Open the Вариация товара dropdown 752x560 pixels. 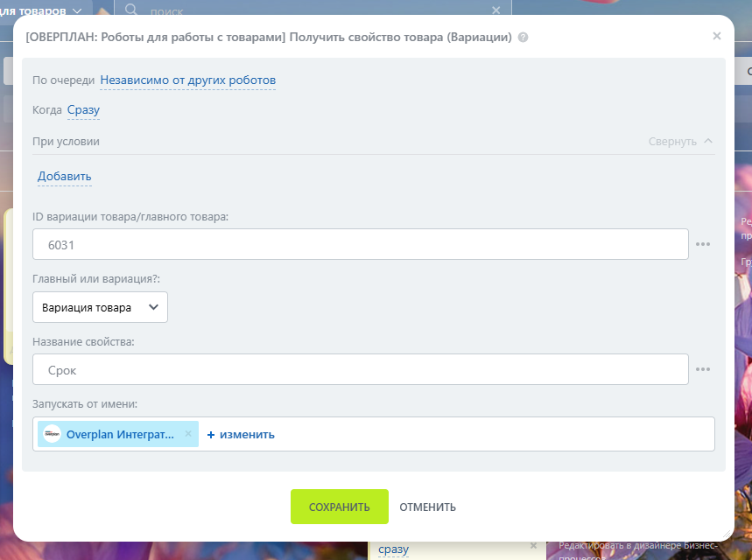(x=100, y=307)
